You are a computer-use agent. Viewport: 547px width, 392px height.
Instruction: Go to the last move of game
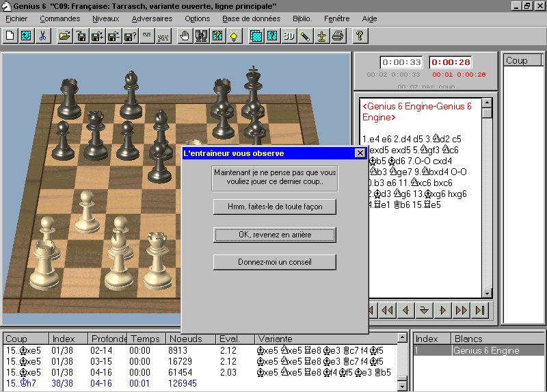coord(480,310)
